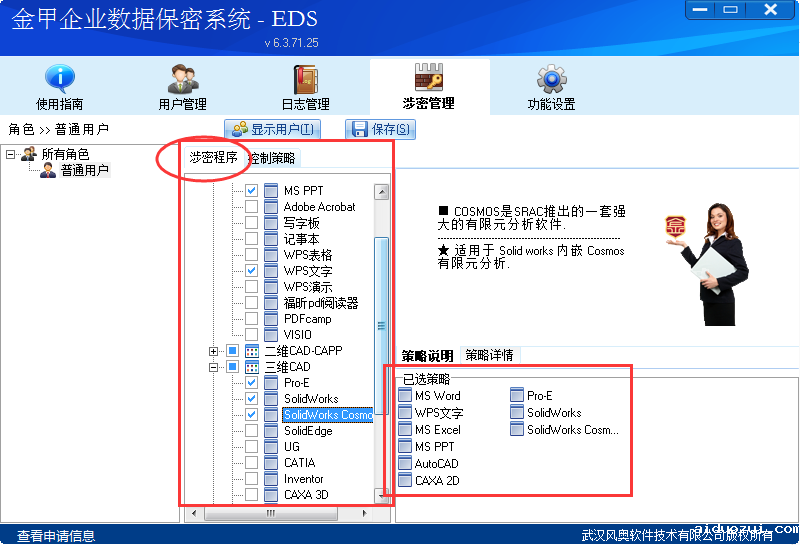This screenshot has height=545, width=800.
Task: Click Pro-E icon in 已选策略
Action: coord(517,395)
